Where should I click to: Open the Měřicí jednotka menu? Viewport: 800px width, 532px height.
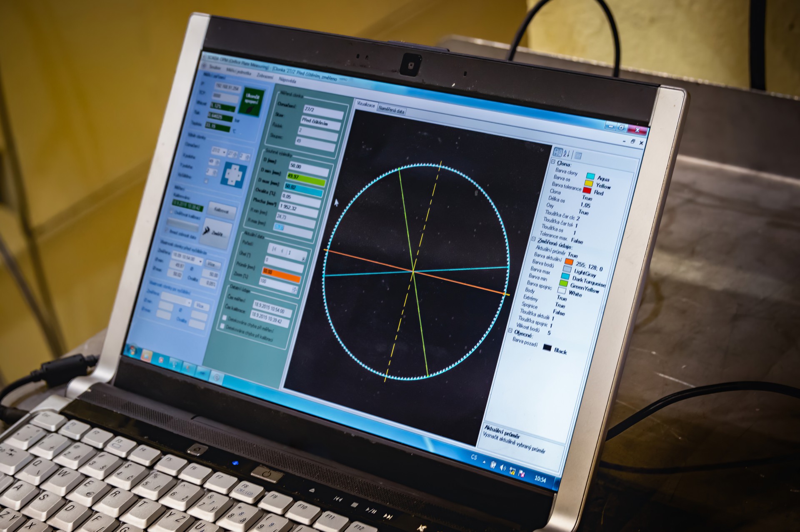tap(239, 72)
